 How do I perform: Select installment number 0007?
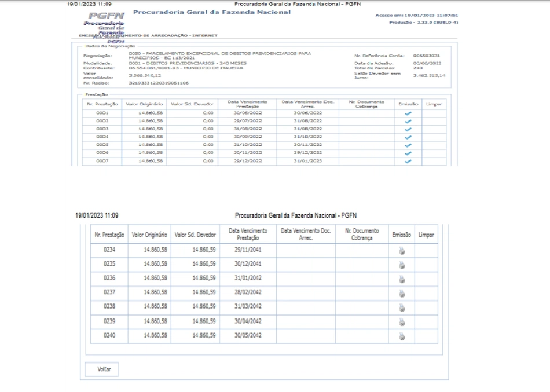click(x=102, y=161)
